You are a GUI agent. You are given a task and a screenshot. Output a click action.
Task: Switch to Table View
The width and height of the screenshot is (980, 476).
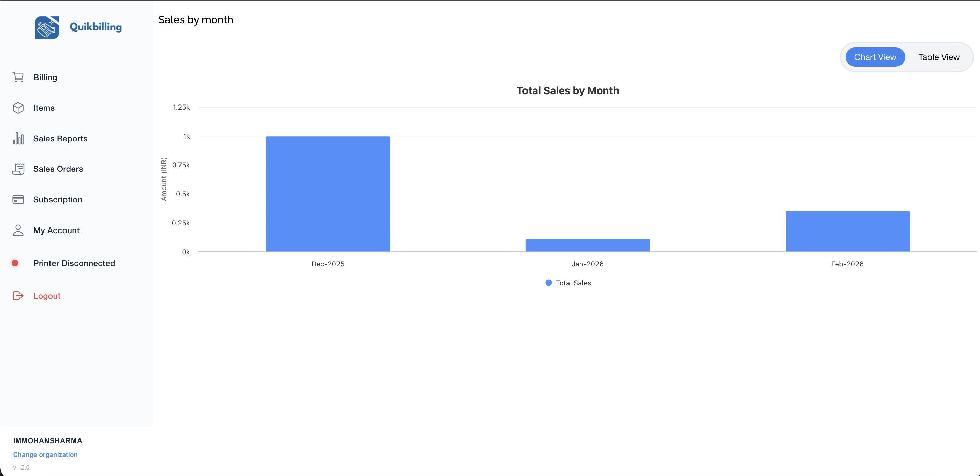(x=938, y=57)
